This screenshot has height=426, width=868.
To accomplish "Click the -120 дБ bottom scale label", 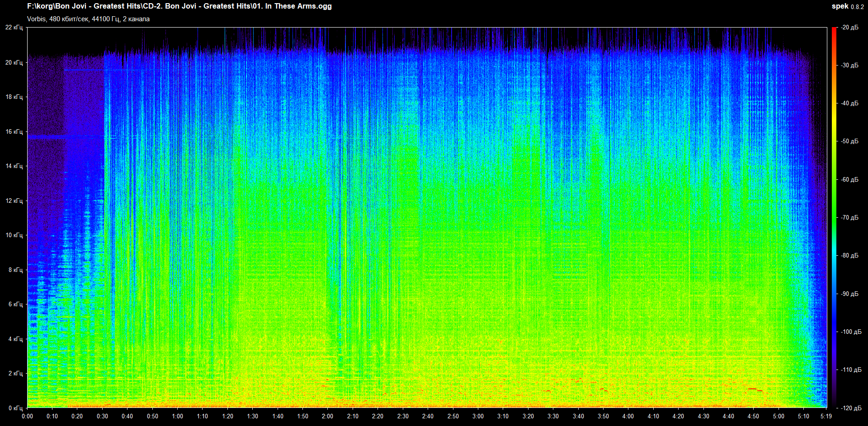I will coord(850,408).
